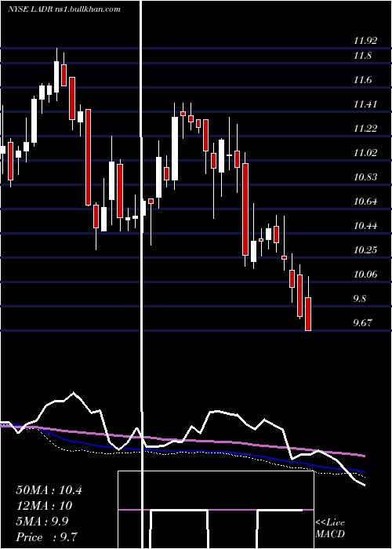
Task: Click the 10.64 price axis label
Action: coord(365,202)
